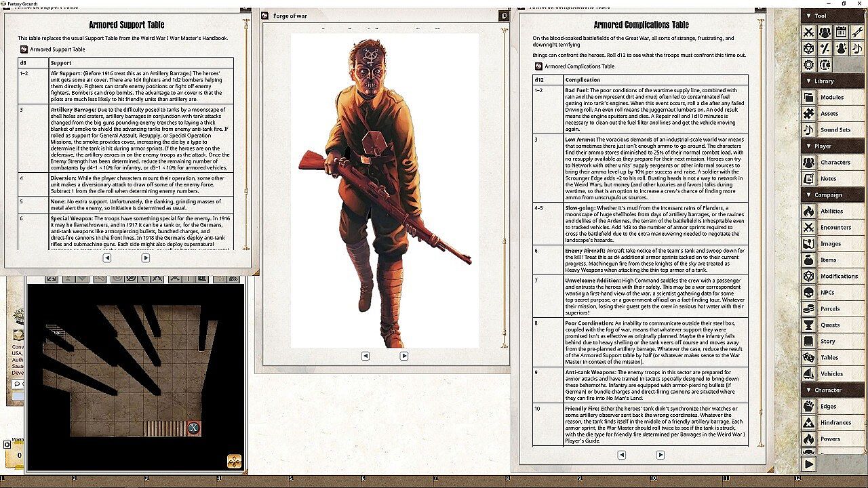The height and width of the screenshot is (488, 868).
Task: Open the Characters icon in Player section
Action: click(x=808, y=162)
